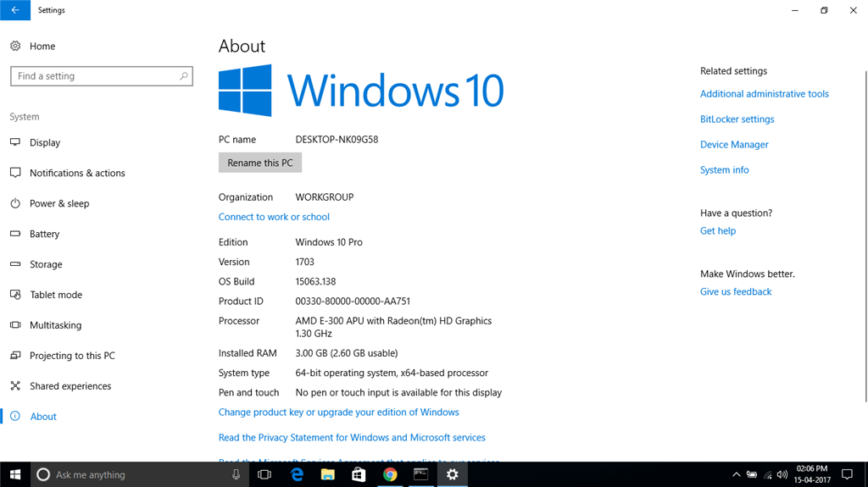The height and width of the screenshot is (487, 868).
Task: Click the Product ID 00330-80000-00000-AA751
Action: [x=353, y=301]
